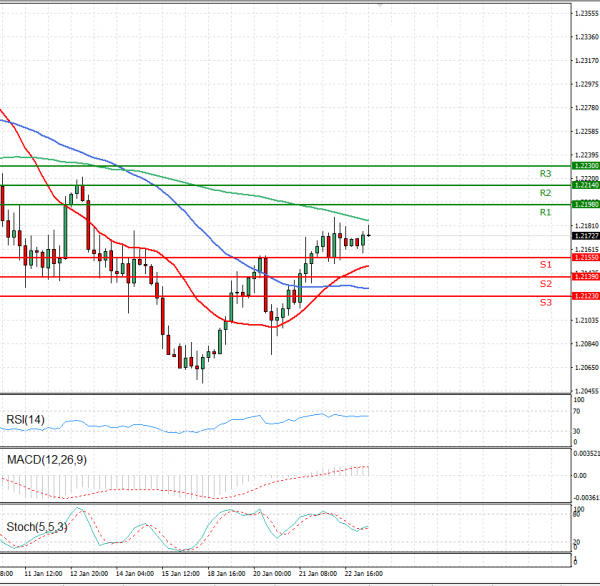Click the 1.22140 price tag

click(586, 185)
